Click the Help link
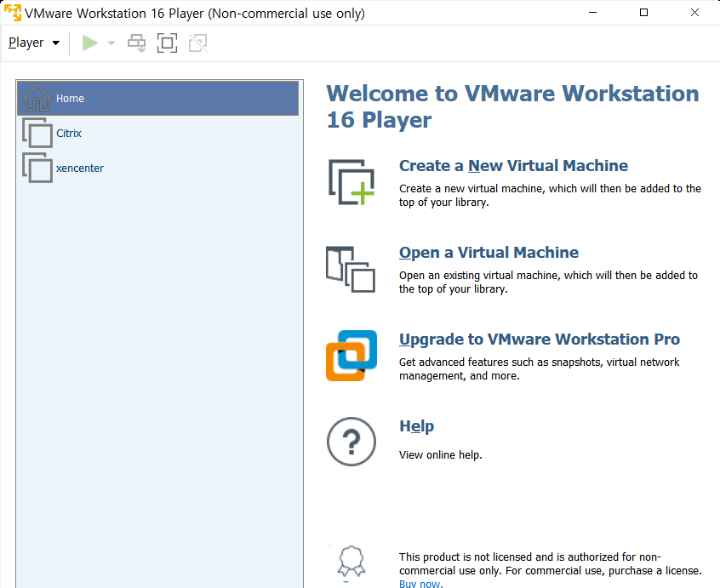Image resolution: width=720 pixels, height=588 pixels. point(416,426)
